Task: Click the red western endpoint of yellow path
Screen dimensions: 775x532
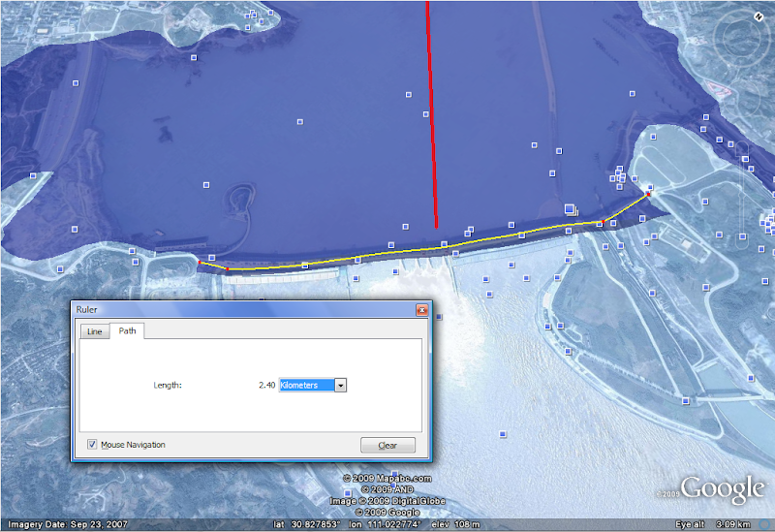Action: 200,262
